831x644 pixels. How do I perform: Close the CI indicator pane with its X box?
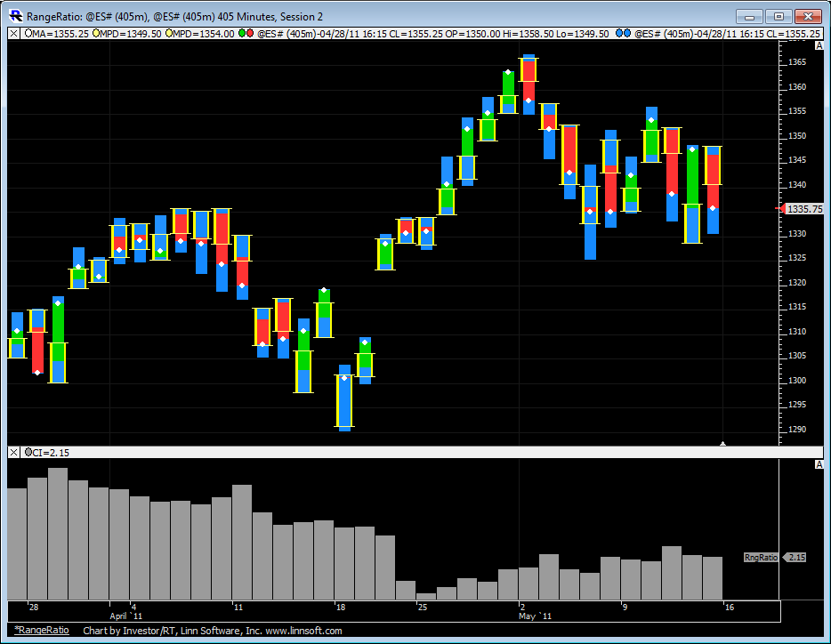tap(13, 452)
